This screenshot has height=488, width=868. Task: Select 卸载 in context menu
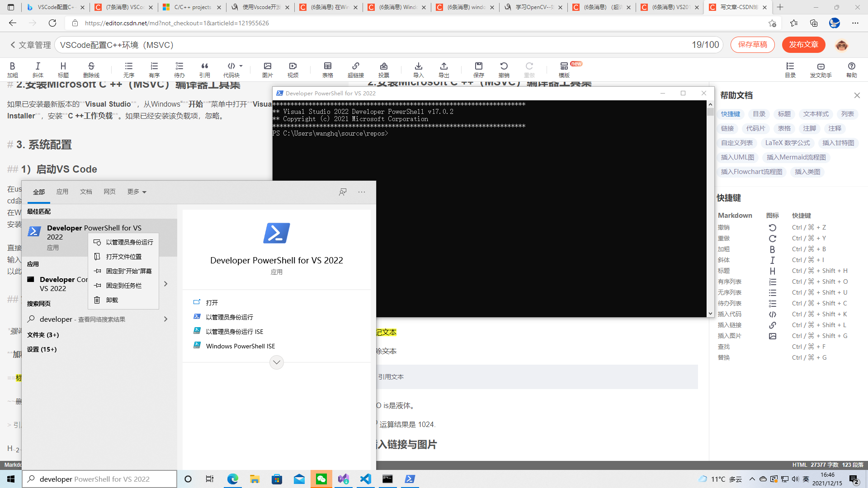tap(123, 300)
